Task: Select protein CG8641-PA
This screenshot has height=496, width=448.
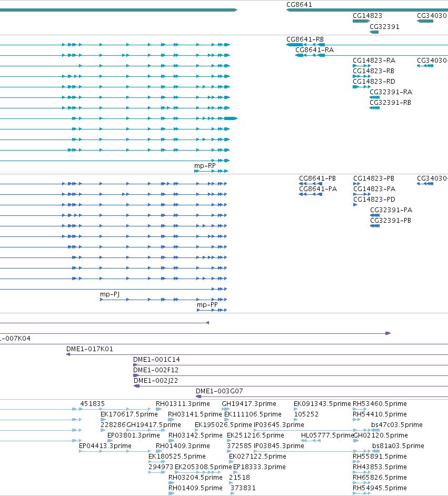Action: [x=318, y=189]
